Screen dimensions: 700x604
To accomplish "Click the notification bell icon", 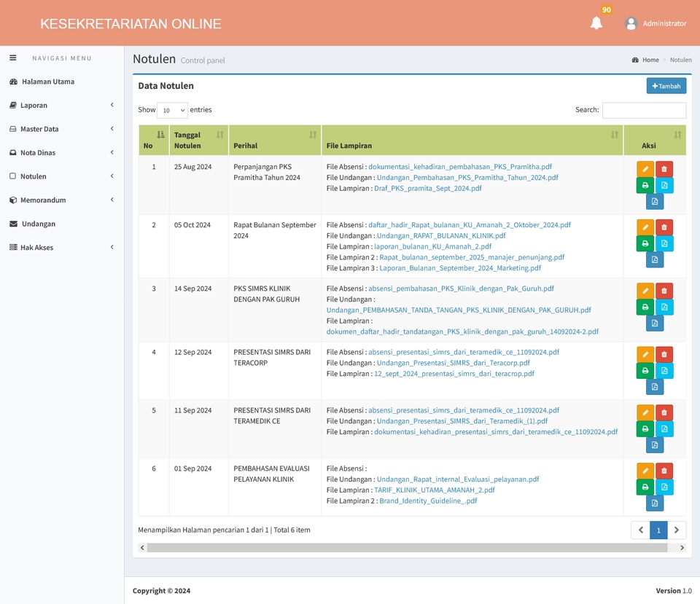I will pyautogui.click(x=596, y=23).
